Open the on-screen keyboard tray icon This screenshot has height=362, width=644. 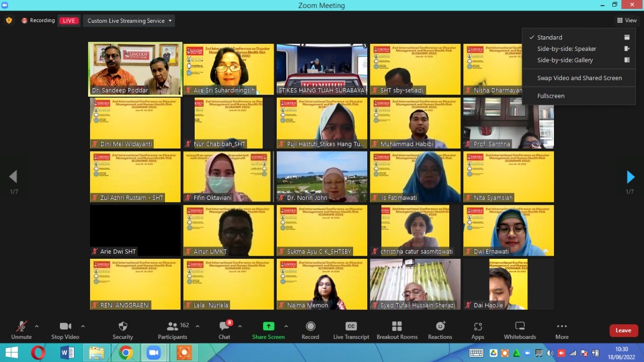[x=476, y=353]
